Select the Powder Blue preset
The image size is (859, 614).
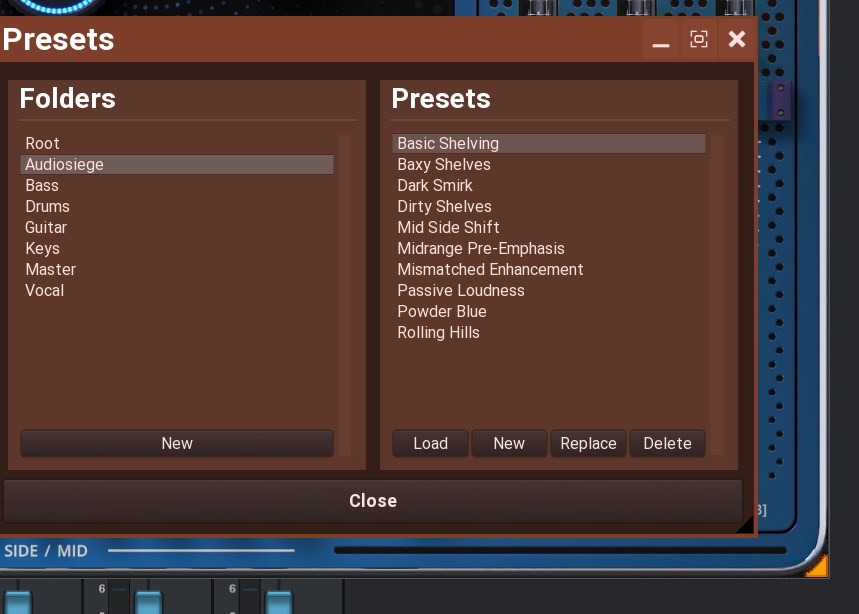pos(442,312)
